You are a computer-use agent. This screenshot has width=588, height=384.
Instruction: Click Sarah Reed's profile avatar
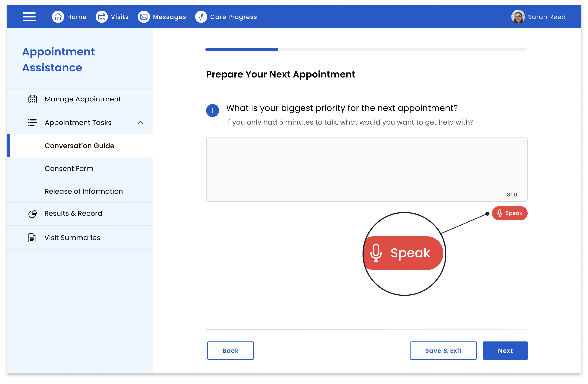tap(518, 17)
